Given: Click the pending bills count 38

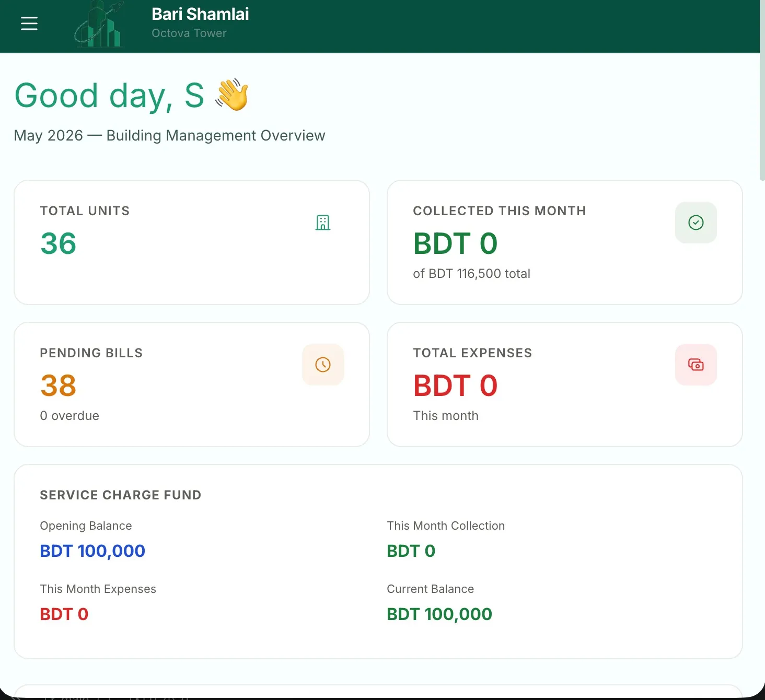Looking at the screenshot, I should (x=59, y=386).
